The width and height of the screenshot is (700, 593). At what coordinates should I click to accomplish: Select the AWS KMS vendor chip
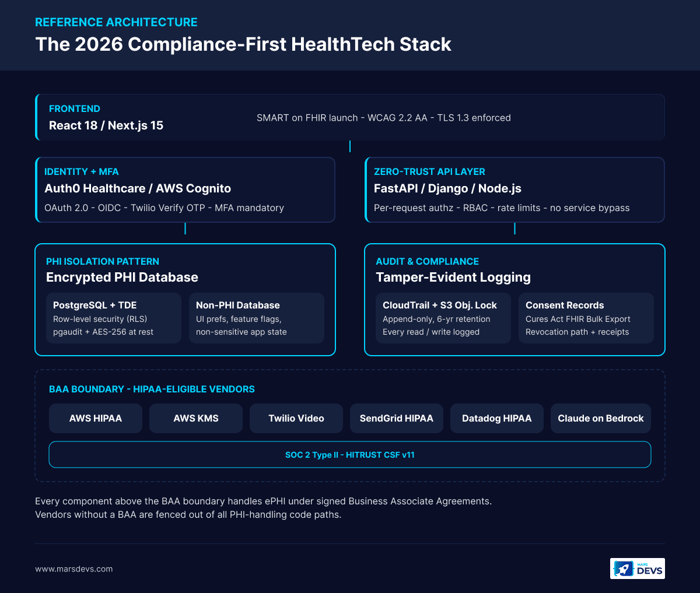click(x=196, y=418)
